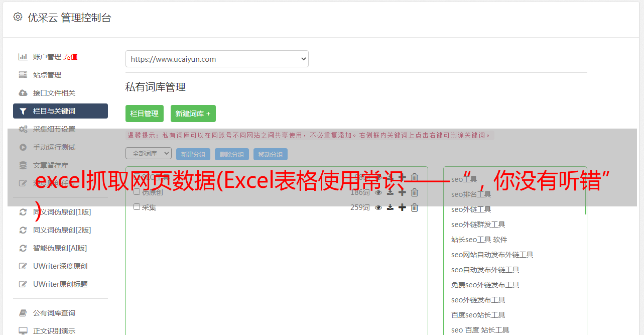The image size is (644, 335).
Task: Delete the 采集 library with trash icon
Action: pos(415,207)
